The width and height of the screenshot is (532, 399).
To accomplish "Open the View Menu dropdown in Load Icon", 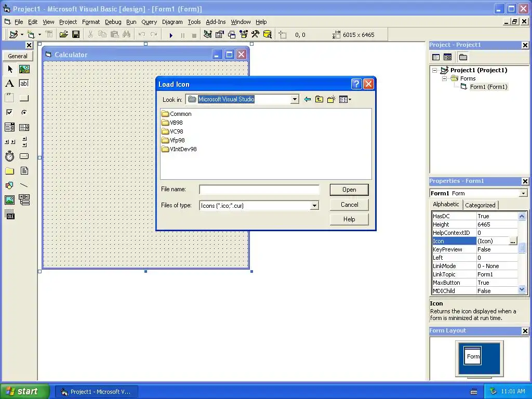I will pos(345,99).
